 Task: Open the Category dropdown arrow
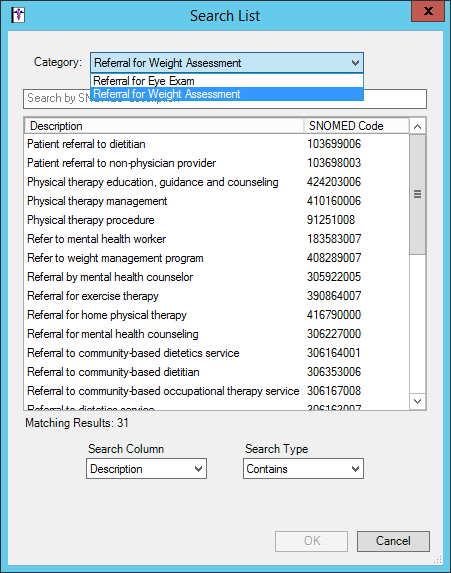(x=355, y=63)
